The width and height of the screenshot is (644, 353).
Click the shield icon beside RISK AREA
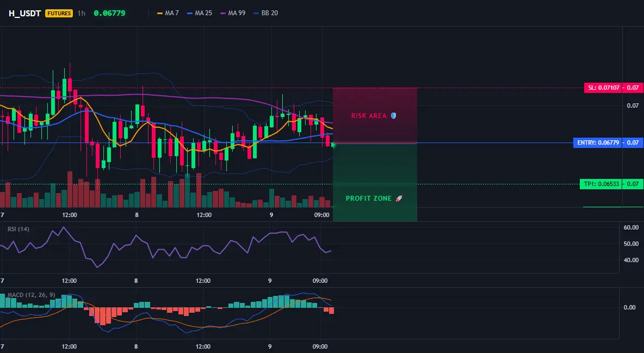(x=393, y=116)
